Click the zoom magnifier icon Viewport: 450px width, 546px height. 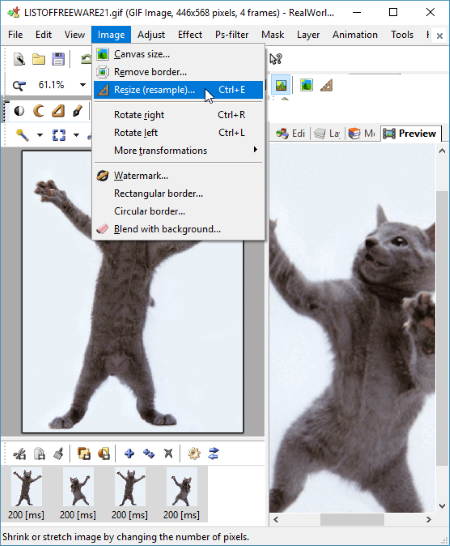tap(20, 85)
